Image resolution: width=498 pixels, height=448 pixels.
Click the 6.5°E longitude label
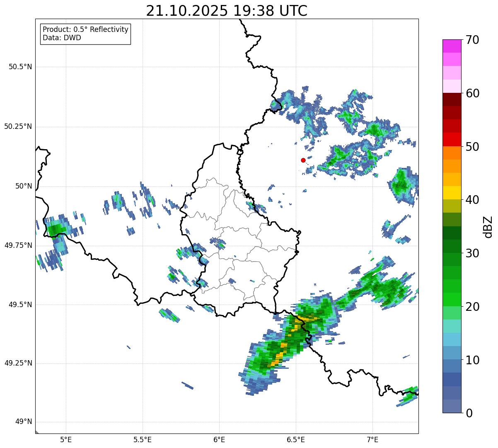[x=296, y=439]
